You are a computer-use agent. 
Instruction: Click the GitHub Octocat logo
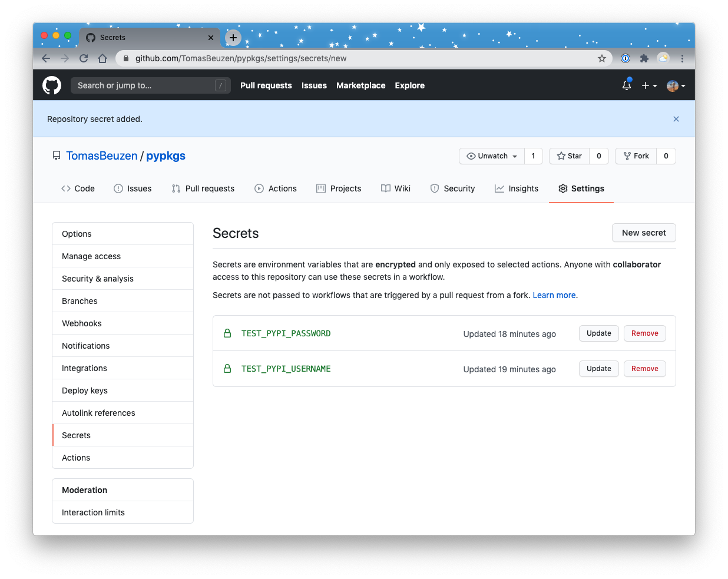coord(52,85)
